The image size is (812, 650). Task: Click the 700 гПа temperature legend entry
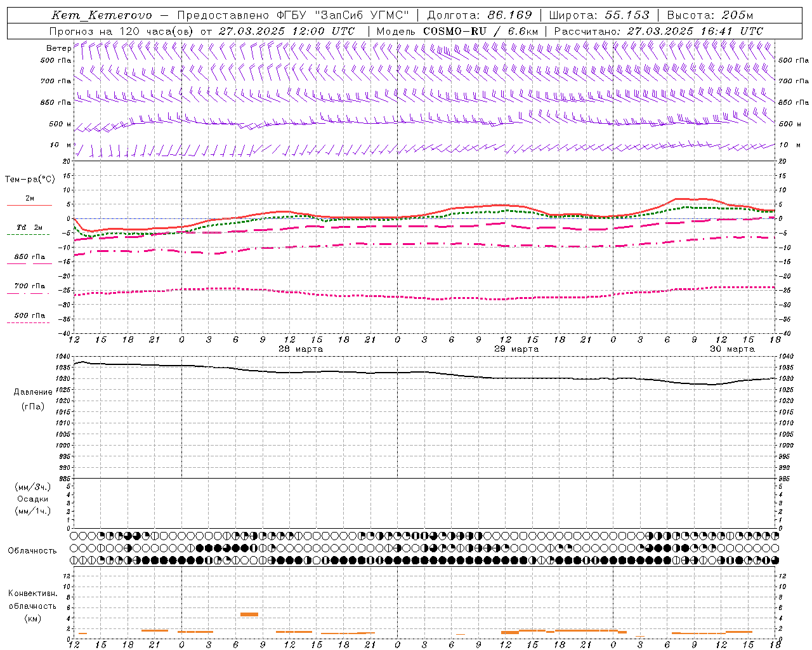tap(30, 286)
